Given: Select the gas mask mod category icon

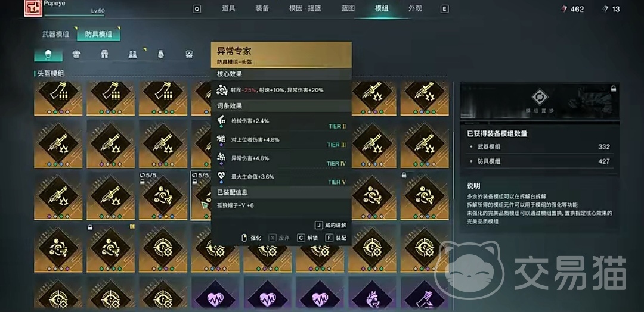Looking at the screenshot, I should 189,54.
